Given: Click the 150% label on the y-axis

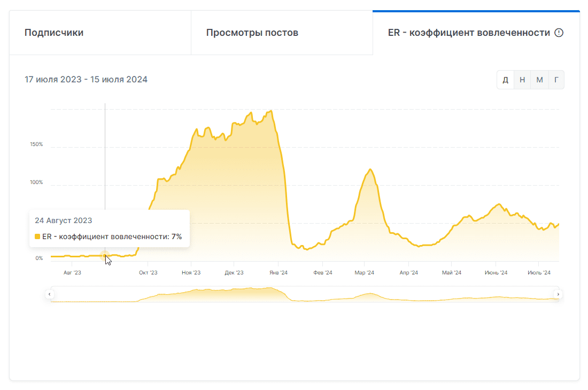Looking at the screenshot, I should pos(36,144).
